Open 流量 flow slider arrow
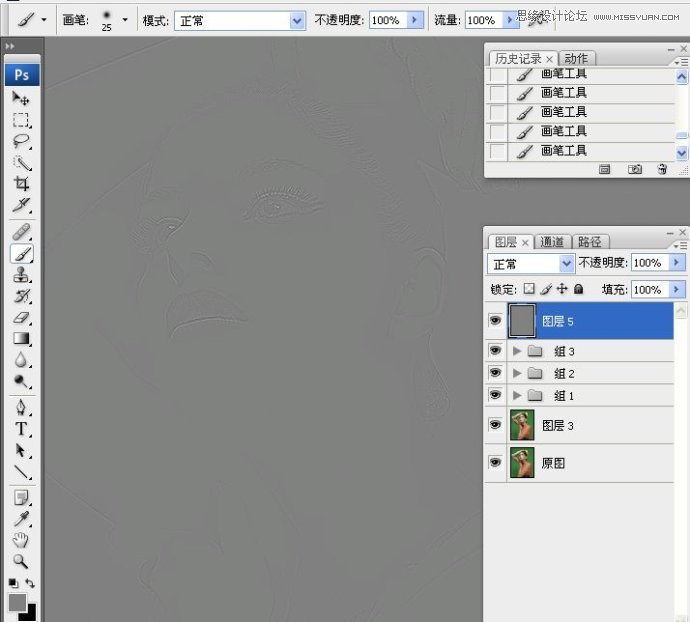The width and height of the screenshot is (690, 622). (510, 20)
